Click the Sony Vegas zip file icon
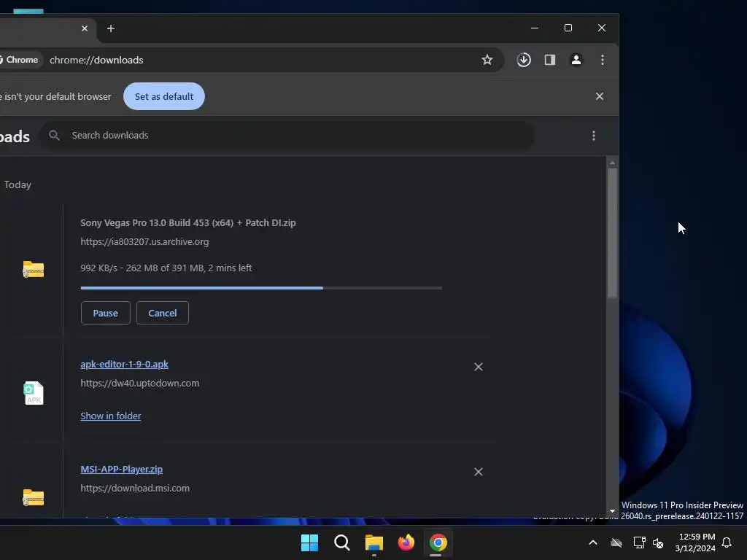747x560 pixels. [34, 269]
